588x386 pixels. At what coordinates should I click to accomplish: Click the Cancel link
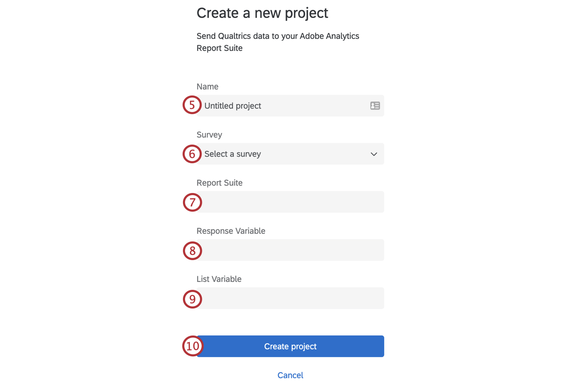tap(290, 375)
